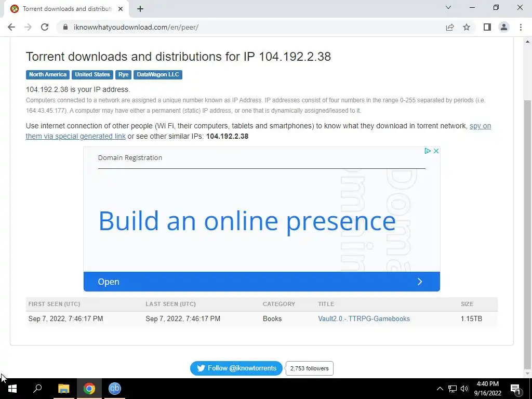Click the North America tag
532x399 pixels.
click(48, 75)
